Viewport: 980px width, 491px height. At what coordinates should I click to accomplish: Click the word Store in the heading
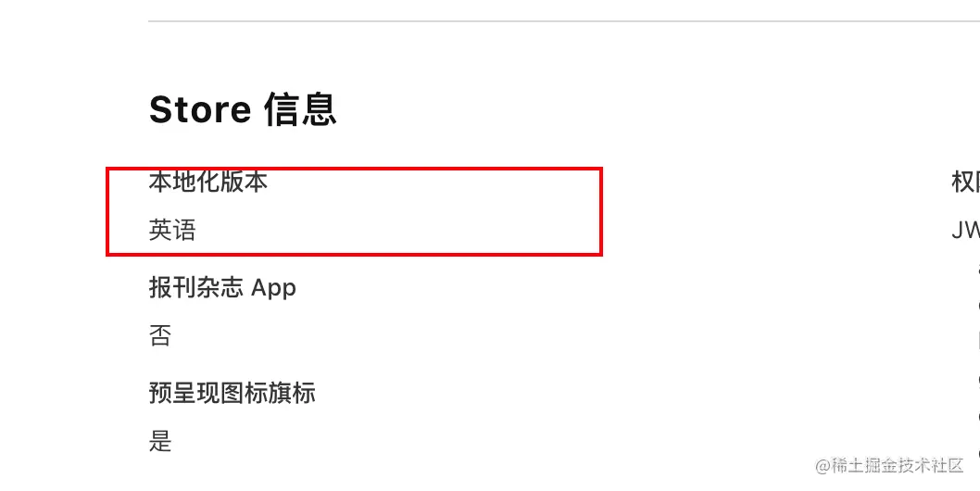(200, 110)
